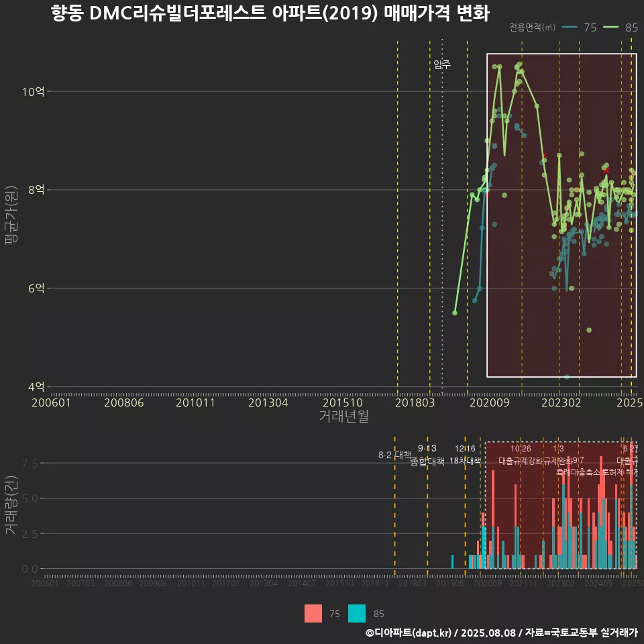
Task: Click the 1·3 policy annotation
Action: click(x=558, y=449)
